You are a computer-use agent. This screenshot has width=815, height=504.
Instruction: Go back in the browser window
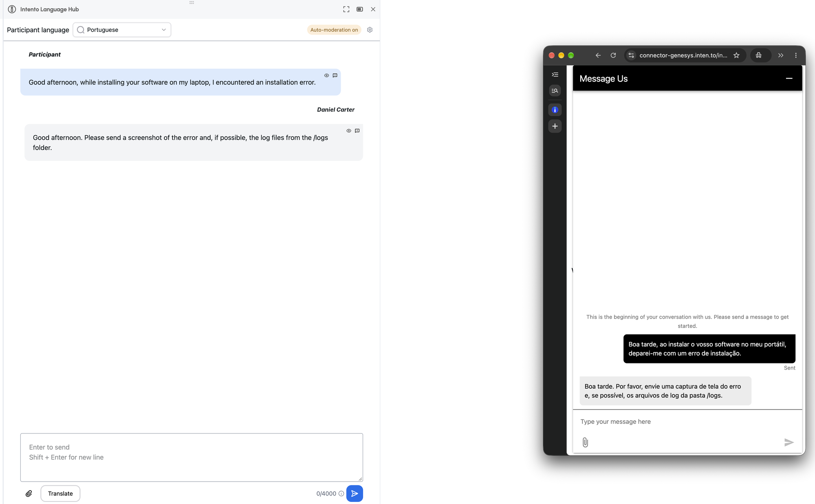598,55
